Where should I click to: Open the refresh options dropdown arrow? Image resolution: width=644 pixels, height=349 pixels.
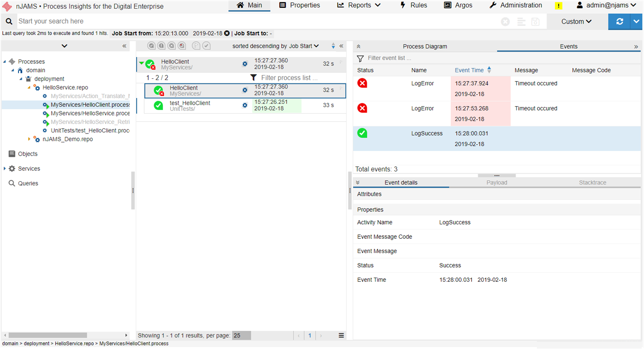coord(636,21)
